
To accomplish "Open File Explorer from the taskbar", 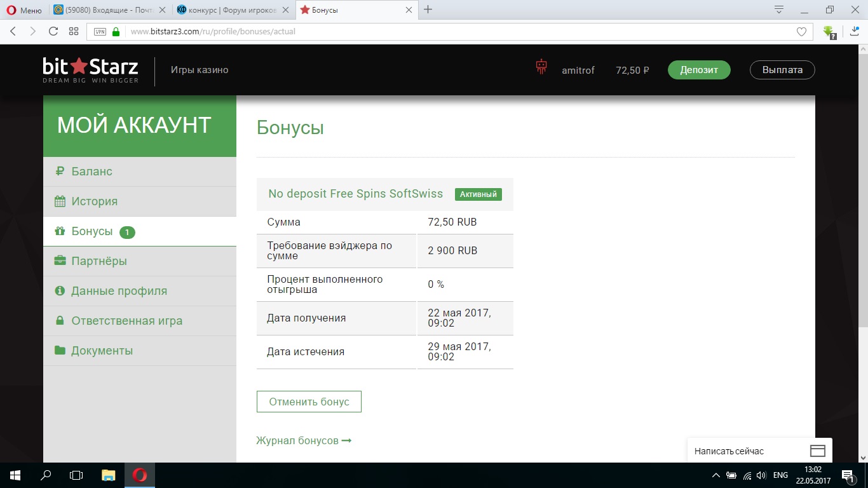I will tap(109, 475).
